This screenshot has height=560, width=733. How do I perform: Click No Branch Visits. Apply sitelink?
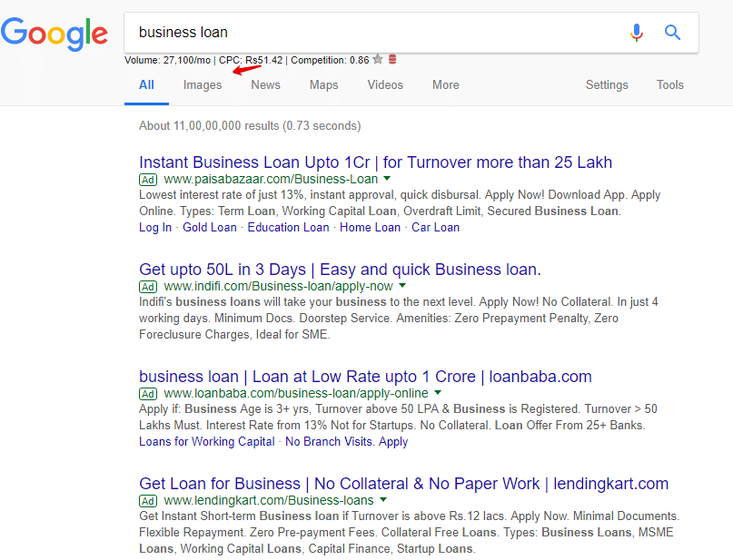346,442
